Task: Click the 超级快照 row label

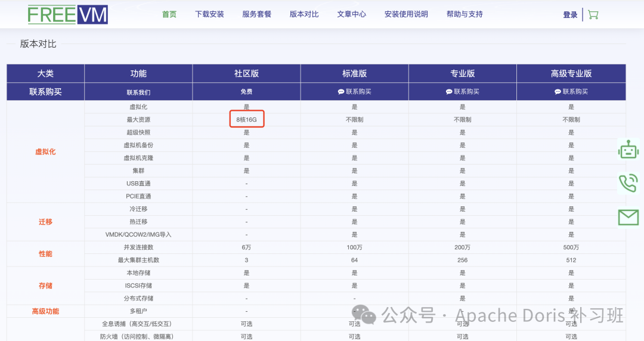Action: pyautogui.click(x=138, y=132)
